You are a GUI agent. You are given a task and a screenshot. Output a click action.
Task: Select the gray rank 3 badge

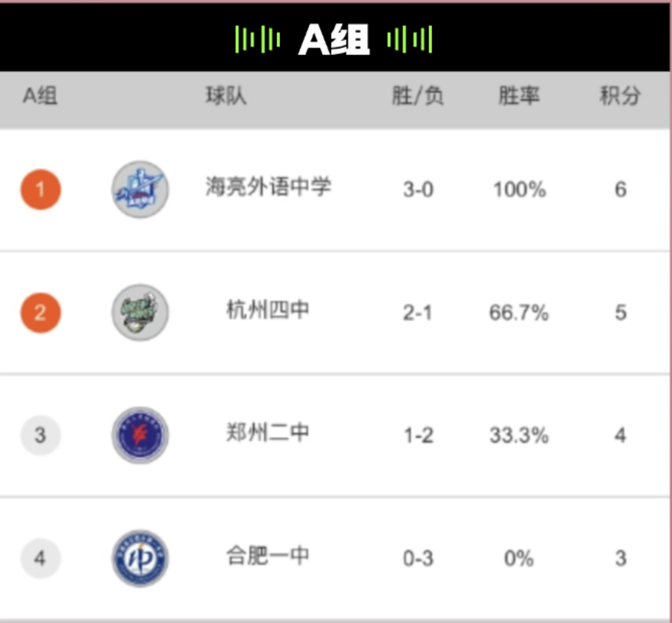pyautogui.click(x=40, y=435)
